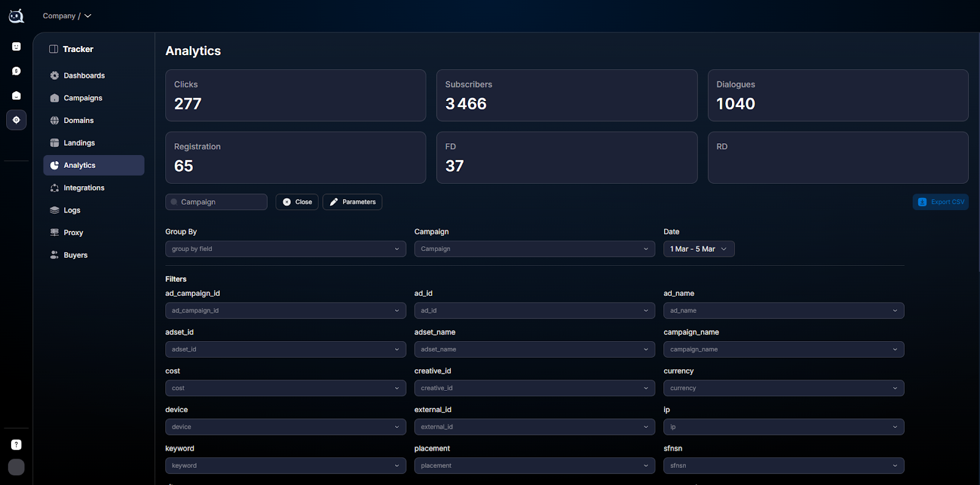Viewport: 980px width, 485px height.
Task: Click the Campaign search field
Action: pyautogui.click(x=216, y=202)
